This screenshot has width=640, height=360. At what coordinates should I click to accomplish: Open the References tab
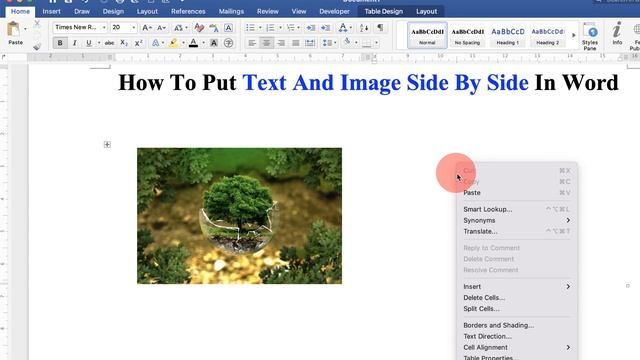(188, 11)
